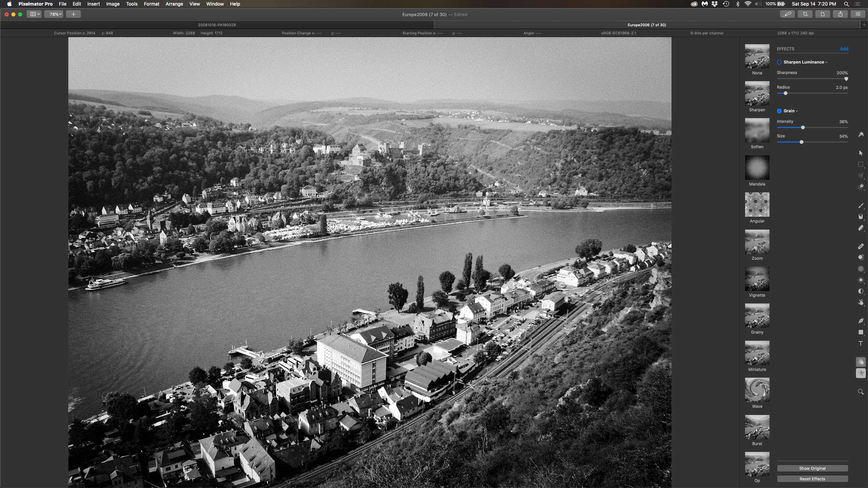The width and height of the screenshot is (868, 488).
Task: Select the Free Selection lasso tool
Action: click(861, 176)
